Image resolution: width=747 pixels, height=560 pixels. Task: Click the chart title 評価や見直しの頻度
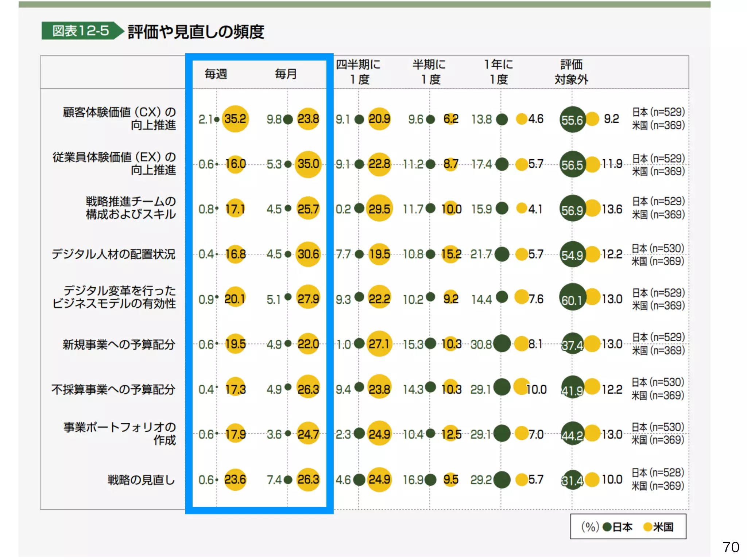pyautogui.click(x=196, y=32)
